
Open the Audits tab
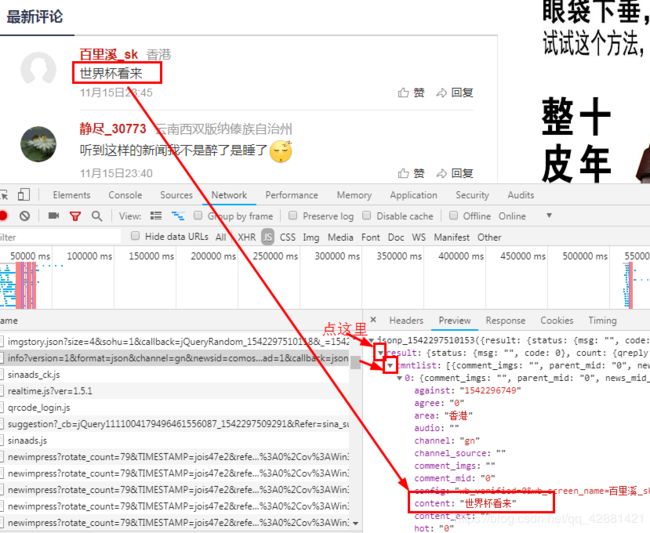[521, 195]
